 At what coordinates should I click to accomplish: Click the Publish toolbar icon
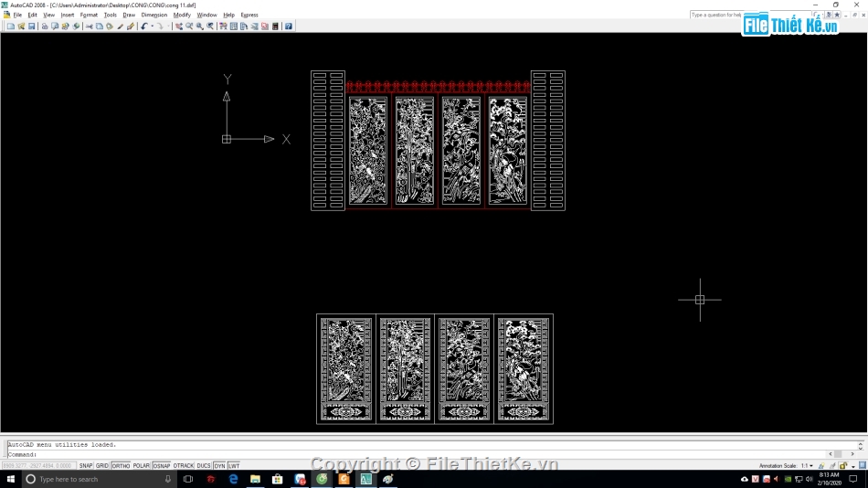(x=65, y=26)
